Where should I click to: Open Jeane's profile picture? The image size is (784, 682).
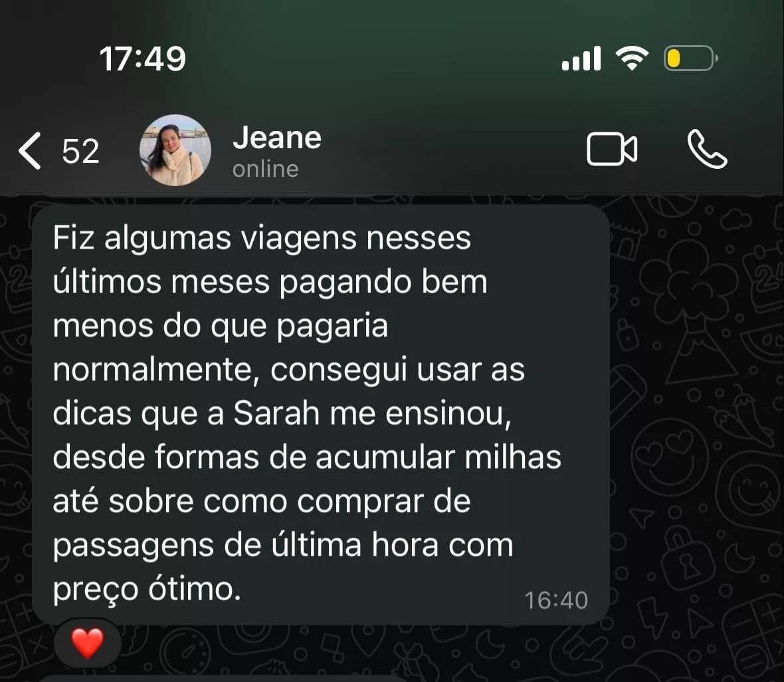point(175,150)
